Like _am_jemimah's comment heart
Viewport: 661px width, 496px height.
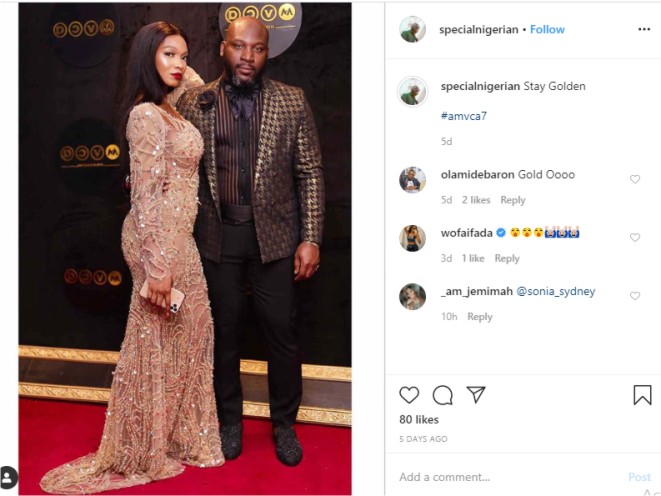point(635,296)
